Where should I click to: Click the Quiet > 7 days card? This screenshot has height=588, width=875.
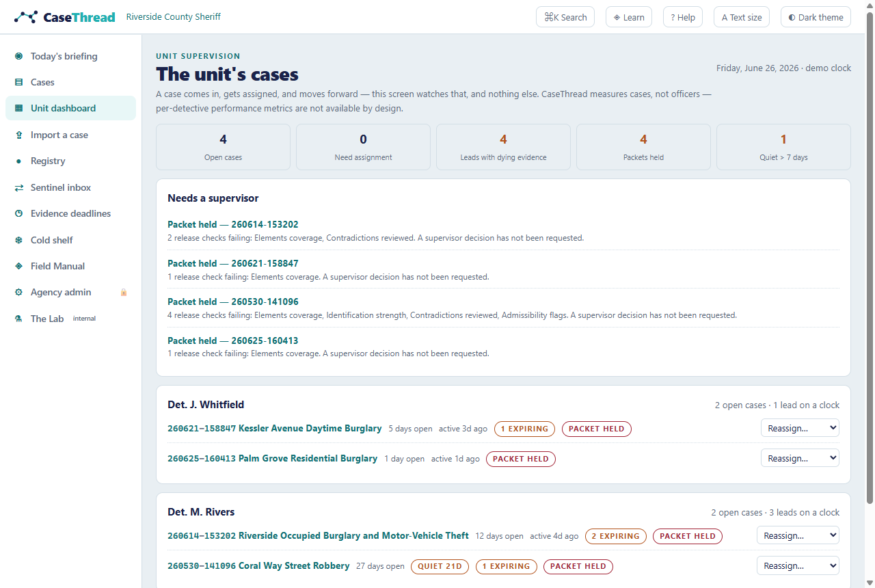click(783, 147)
